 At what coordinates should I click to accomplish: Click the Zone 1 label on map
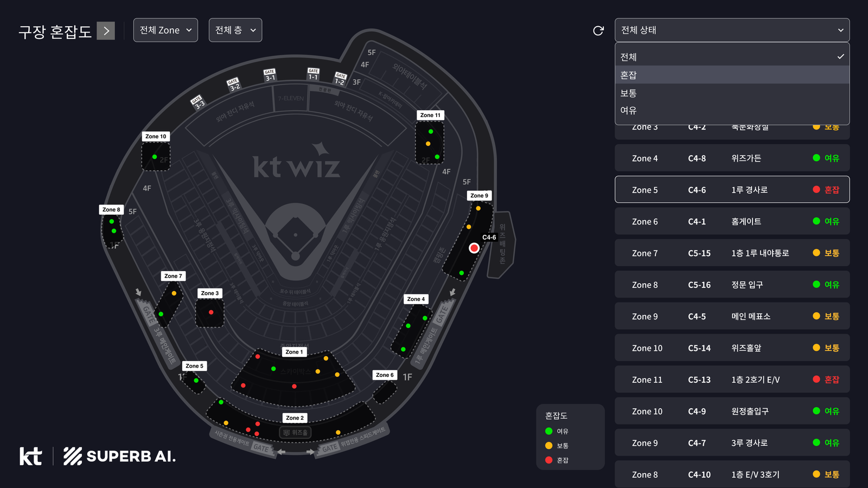pyautogui.click(x=294, y=352)
